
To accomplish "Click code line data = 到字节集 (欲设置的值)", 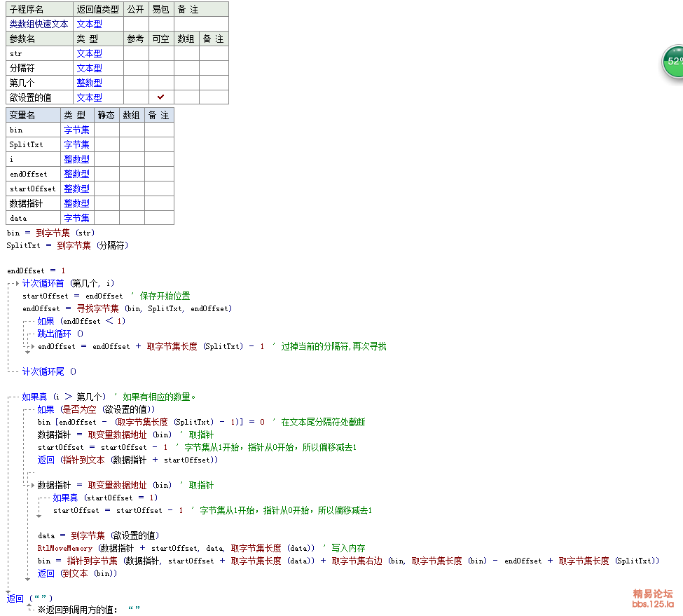I will 99,536.
